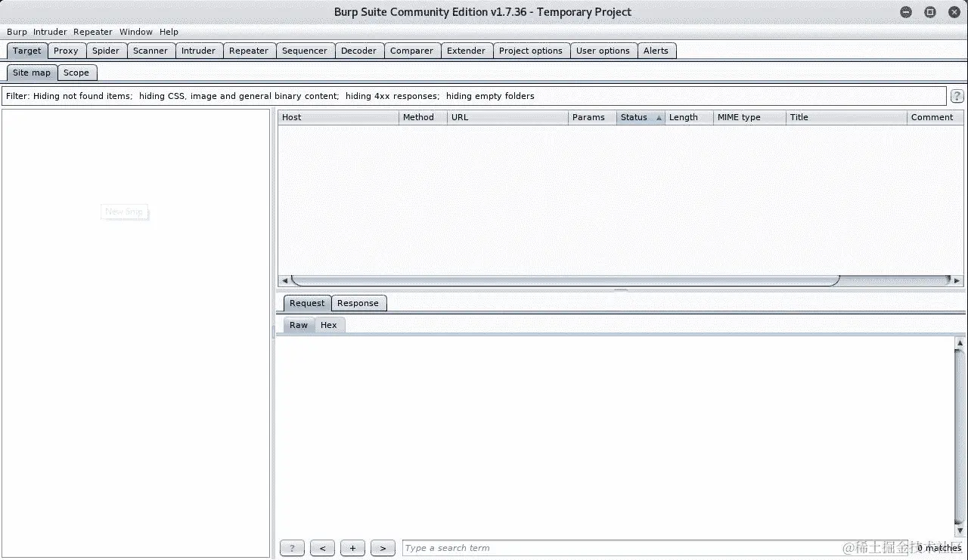Maximize the Burp Suite window

pyautogui.click(x=930, y=12)
